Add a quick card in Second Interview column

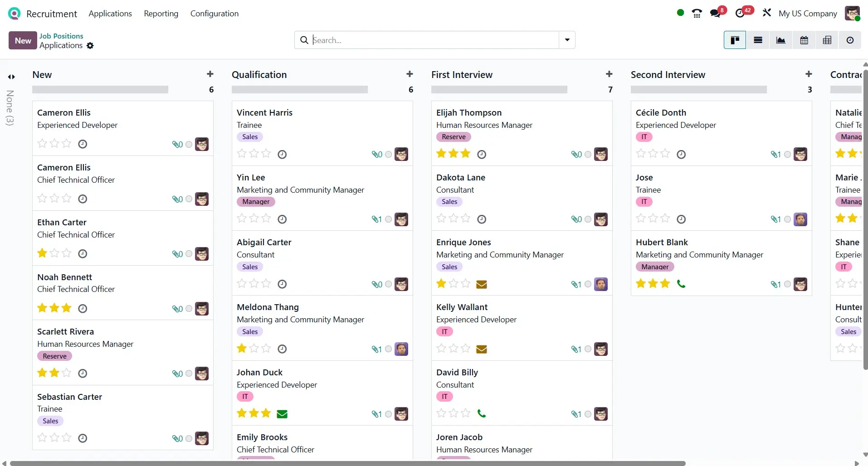click(x=809, y=74)
